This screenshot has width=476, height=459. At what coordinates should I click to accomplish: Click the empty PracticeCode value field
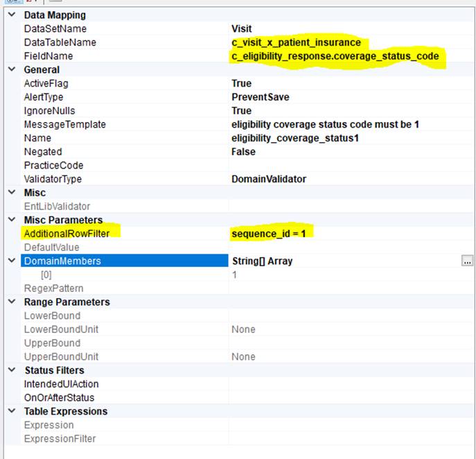click(x=346, y=166)
